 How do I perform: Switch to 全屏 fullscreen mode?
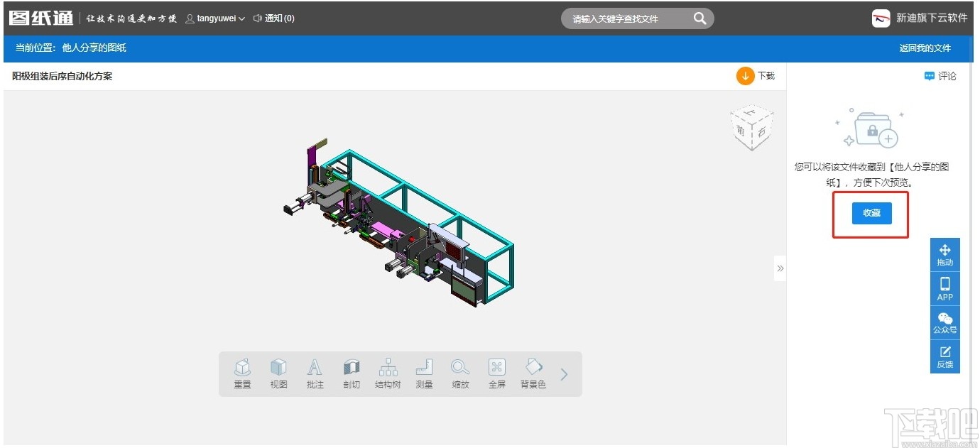click(496, 373)
